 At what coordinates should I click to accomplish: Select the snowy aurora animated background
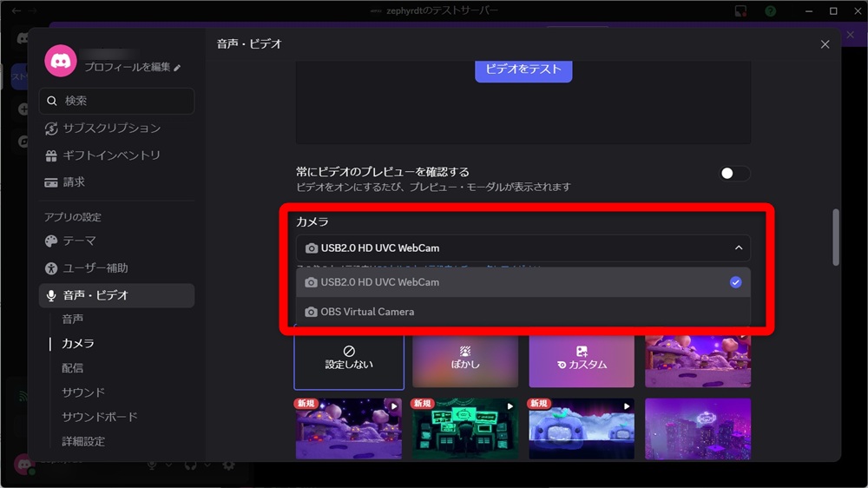(x=582, y=429)
